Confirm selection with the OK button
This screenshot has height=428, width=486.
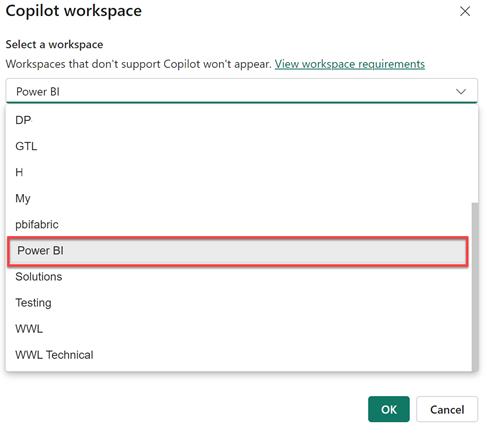[389, 409]
